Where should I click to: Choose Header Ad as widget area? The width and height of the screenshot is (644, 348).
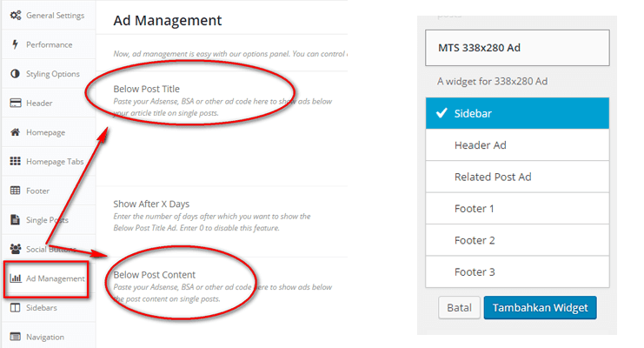click(517, 144)
